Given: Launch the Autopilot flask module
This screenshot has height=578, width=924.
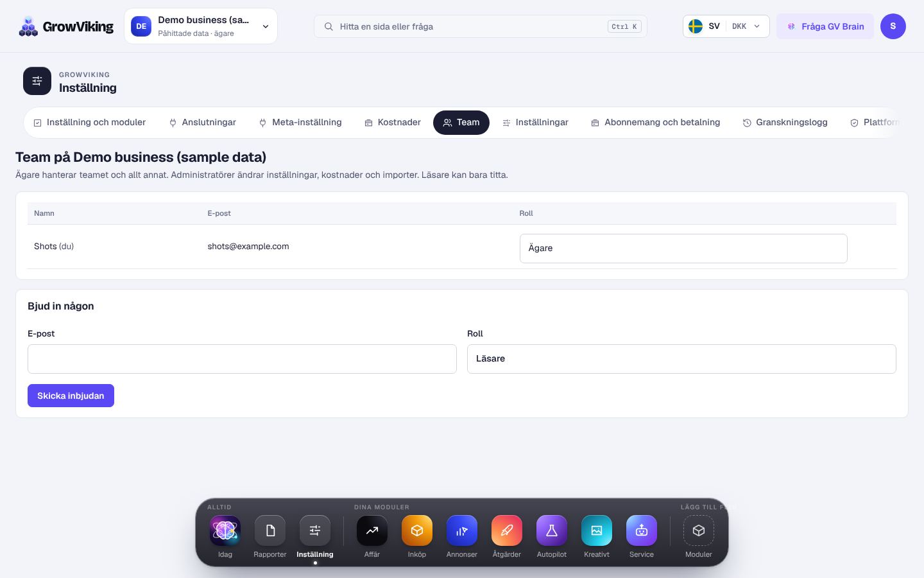Looking at the screenshot, I should pos(552,530).
